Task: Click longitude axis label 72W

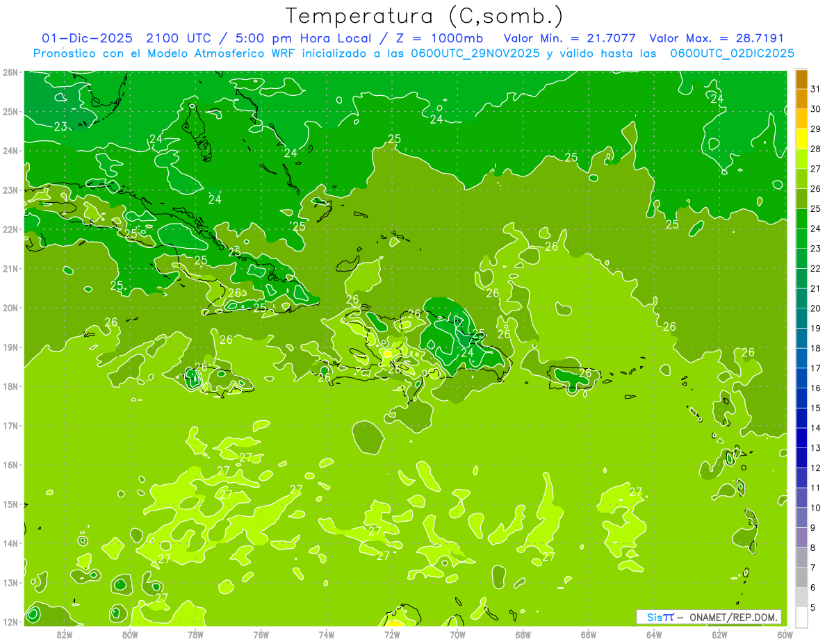Action: tap(392, 635)
